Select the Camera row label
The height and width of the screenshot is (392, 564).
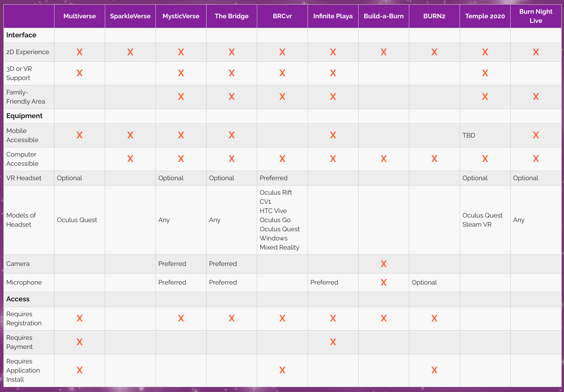pyautogui.click(x=18, y=264)
